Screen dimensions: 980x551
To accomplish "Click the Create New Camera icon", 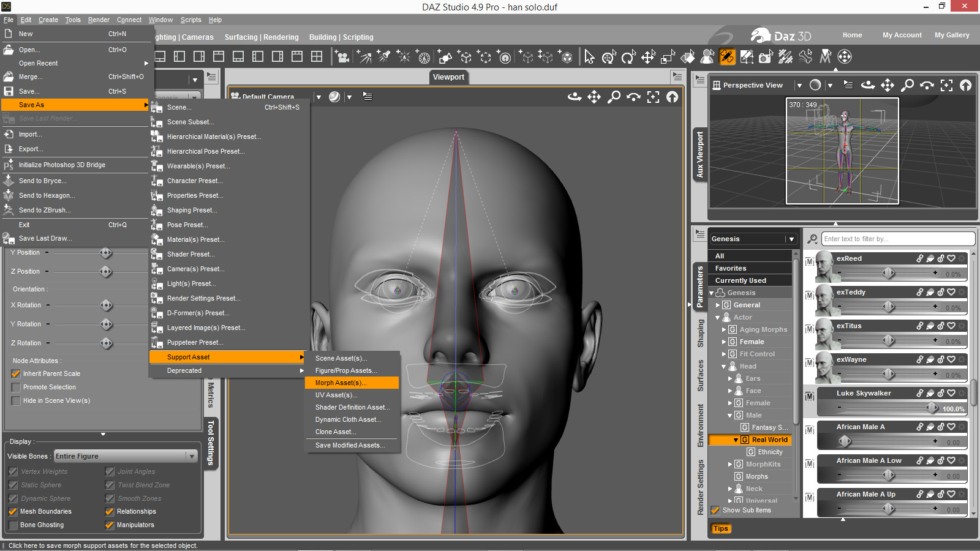I will 342,57.
